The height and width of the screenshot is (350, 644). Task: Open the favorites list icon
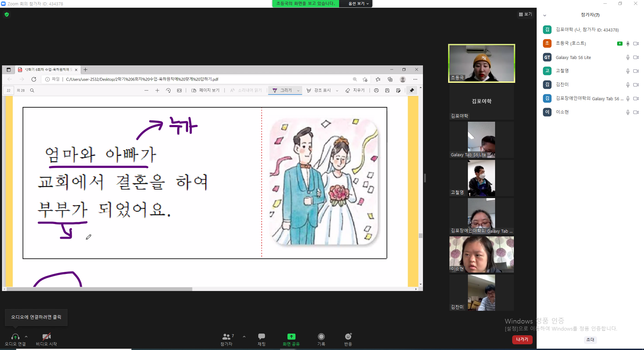coord(378,79)
